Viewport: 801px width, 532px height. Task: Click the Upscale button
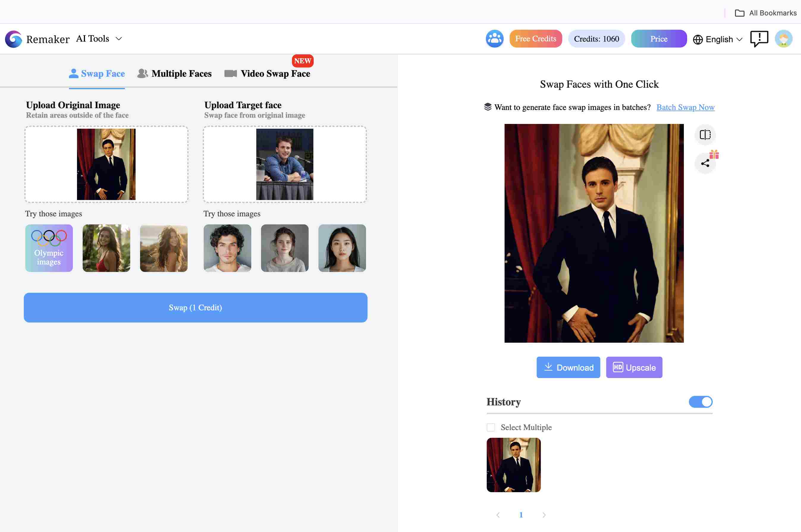(x=634, y=367)
